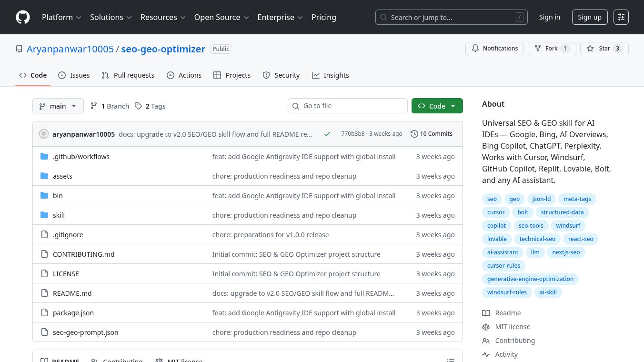
Task: Switch to the Issues tab
Action: (74, 75)
